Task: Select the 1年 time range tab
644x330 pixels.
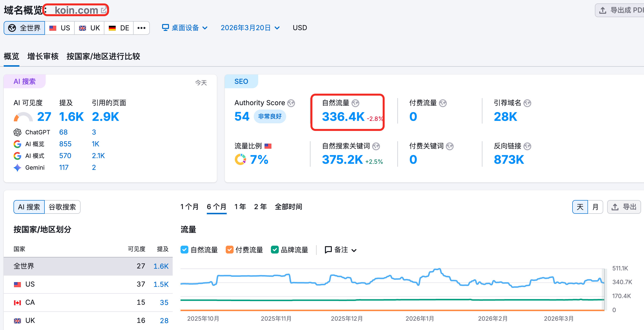Action: click(240, 207)
